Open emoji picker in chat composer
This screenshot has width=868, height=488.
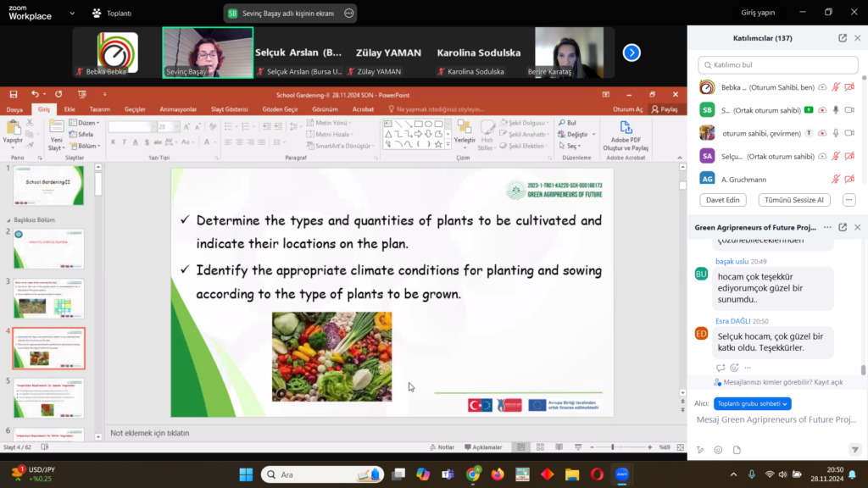click(718, 450)
